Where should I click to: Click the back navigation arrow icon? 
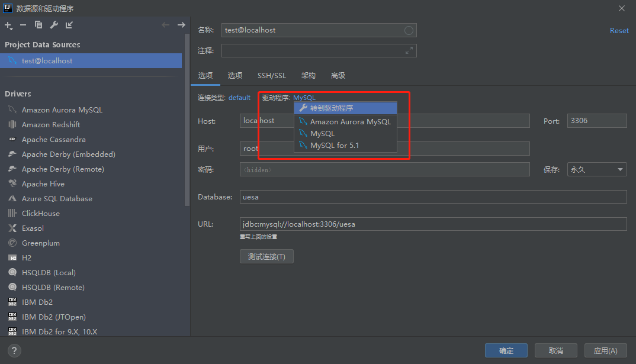[x=165, y=25]
